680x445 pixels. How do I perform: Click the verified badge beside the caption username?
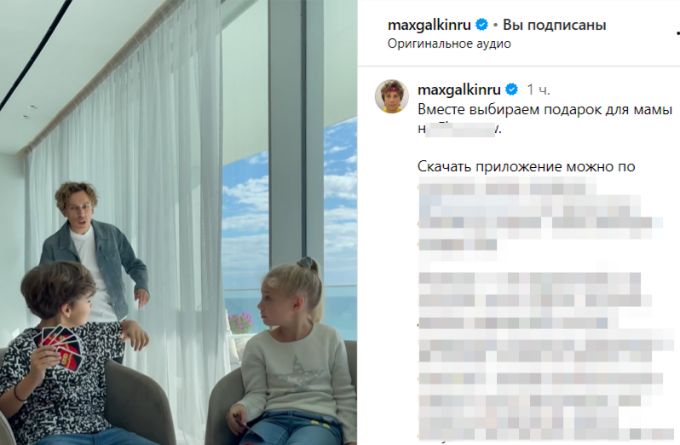click(512, 90)
